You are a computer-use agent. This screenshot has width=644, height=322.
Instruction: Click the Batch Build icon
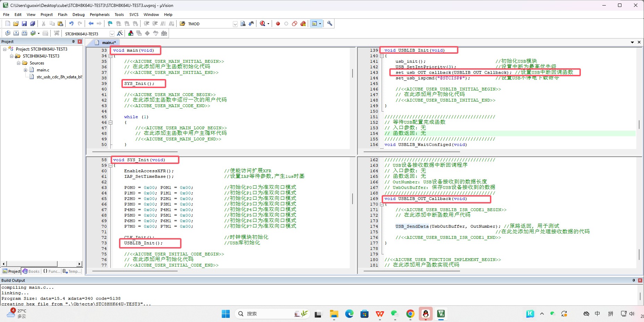point(33,33)
